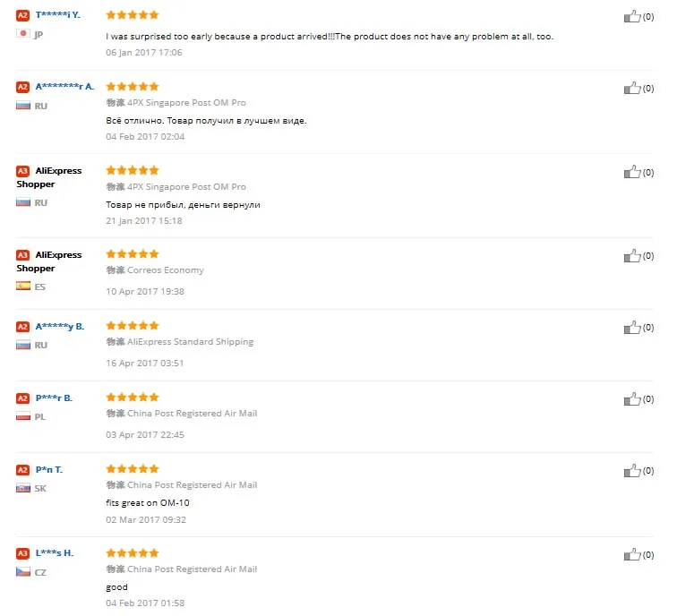The width and height of the screenshot is (677, 616).
Task: Click thumbs-up on 'Товар не прибыл' review
Action: pyautogui.click(x=632, y=171)
